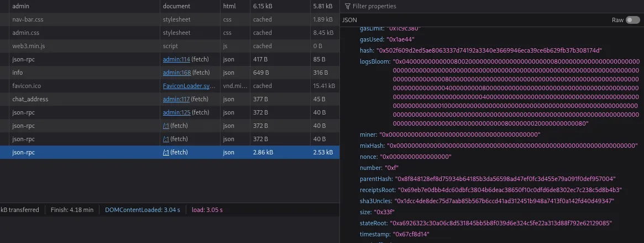Open the admin:125 initiator link

[176, 112]
